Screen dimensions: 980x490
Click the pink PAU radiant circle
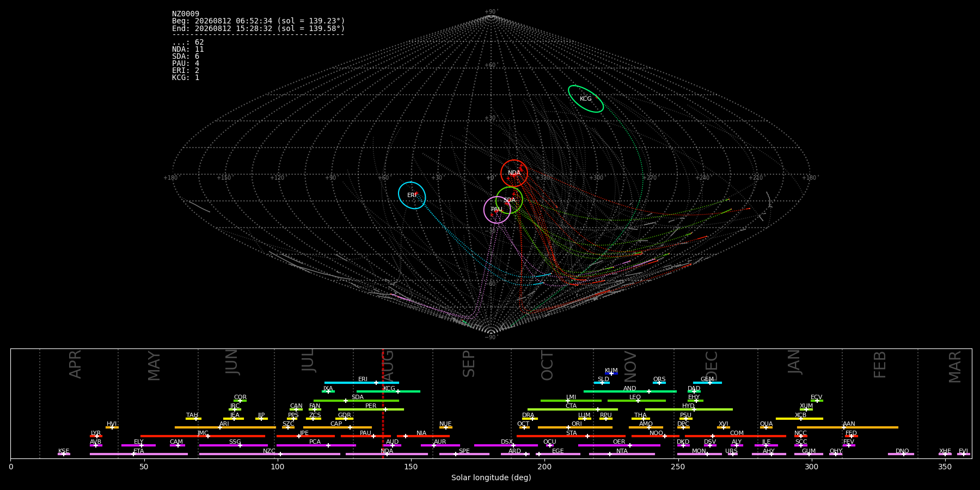click(x=497, y=210)
